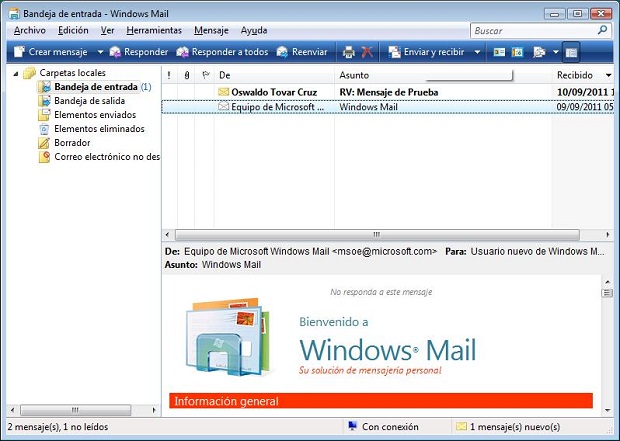Click the Información general red banner
Viewport: 620px width, 441px height.
coord(381,401)
